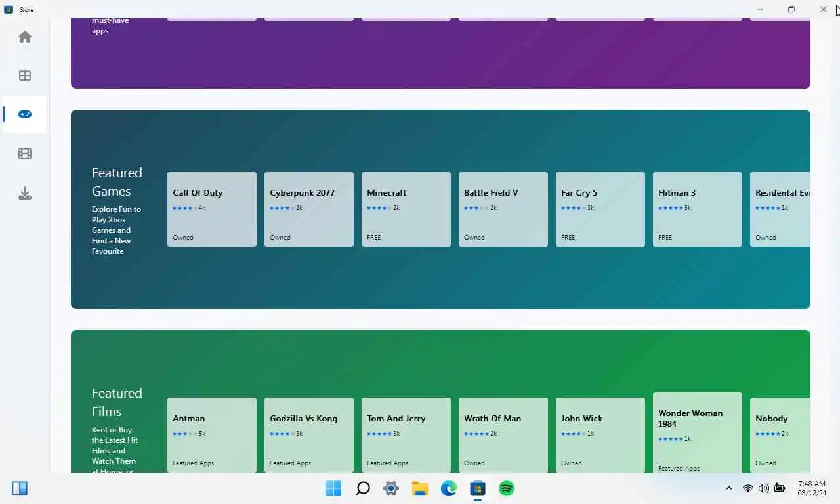Screen dimensions: 840x504
Task: Select the Battle Field V card
Action: click(x=503, y=209)
